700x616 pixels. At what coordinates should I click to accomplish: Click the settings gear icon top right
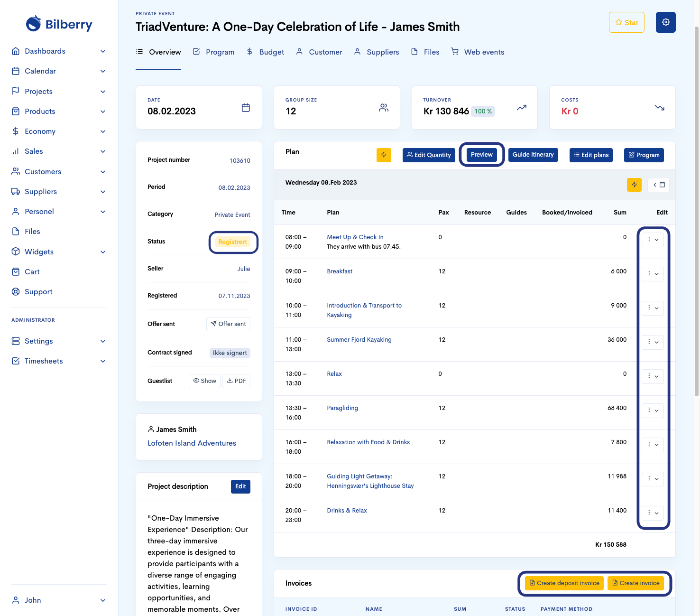665,22
